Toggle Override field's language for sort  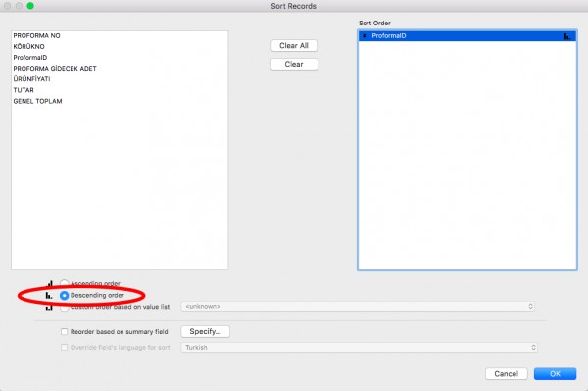coord(64,348)
